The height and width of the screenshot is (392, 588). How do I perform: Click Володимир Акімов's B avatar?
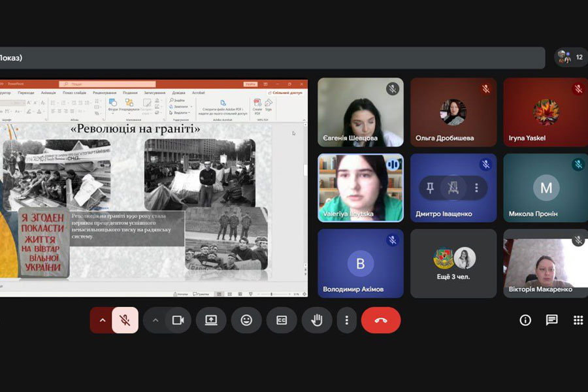(x=361, y=263)
